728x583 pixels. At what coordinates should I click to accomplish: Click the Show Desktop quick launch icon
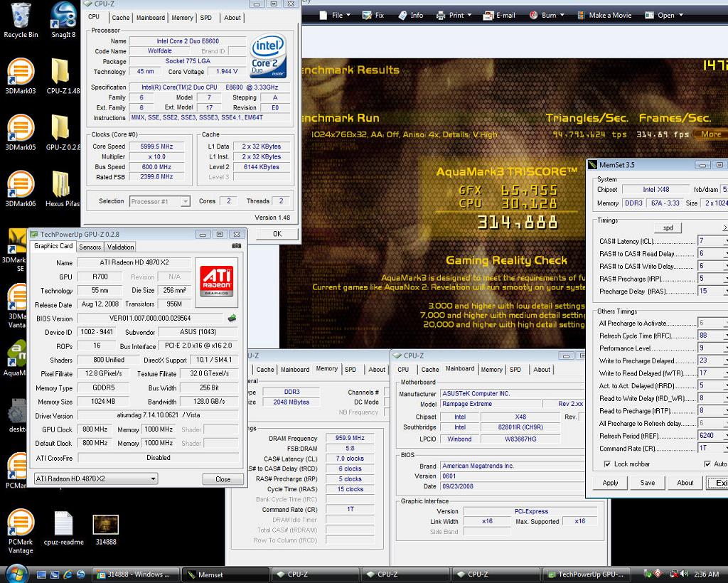tap(41, 574)
